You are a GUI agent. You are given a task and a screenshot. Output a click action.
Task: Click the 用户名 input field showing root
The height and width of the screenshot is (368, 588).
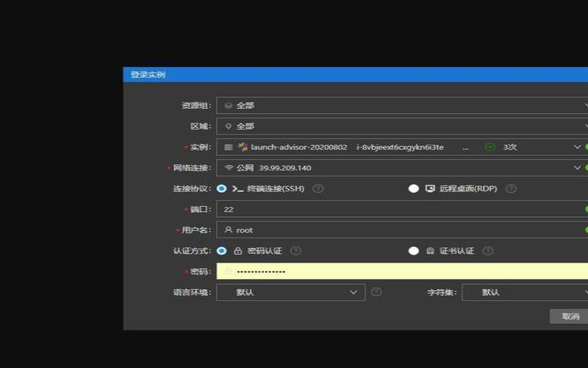click(x=402, y=230)
